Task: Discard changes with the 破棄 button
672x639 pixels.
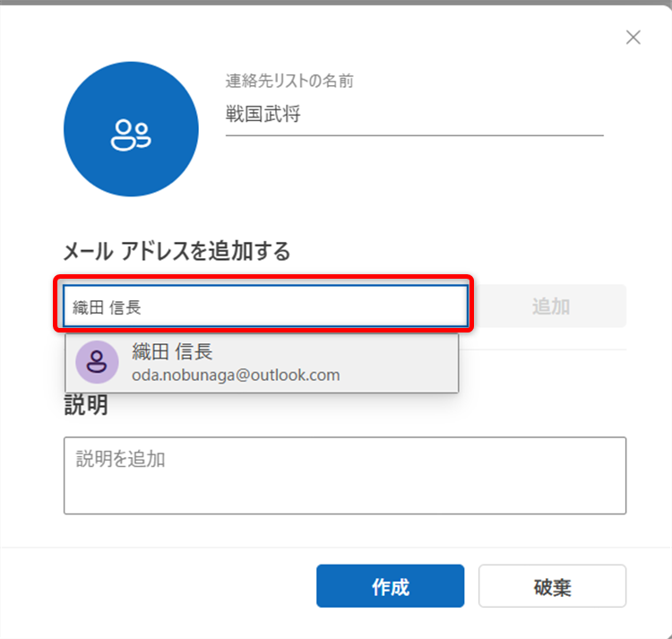Action: [552, 587]
